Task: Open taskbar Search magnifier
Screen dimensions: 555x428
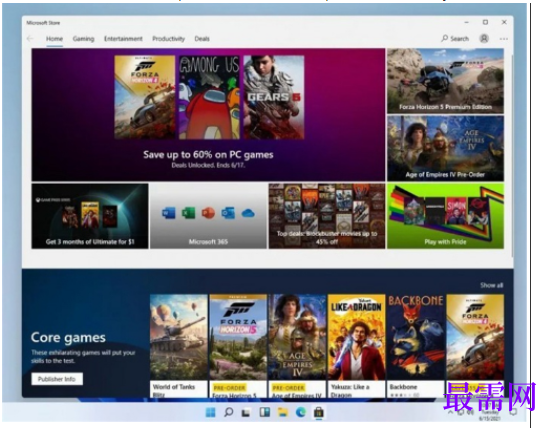Action: click(229, 412)
